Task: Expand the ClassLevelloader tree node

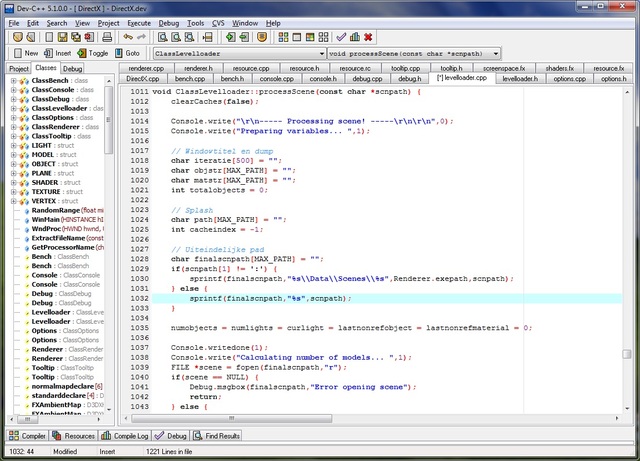Action: coord(13,108)
